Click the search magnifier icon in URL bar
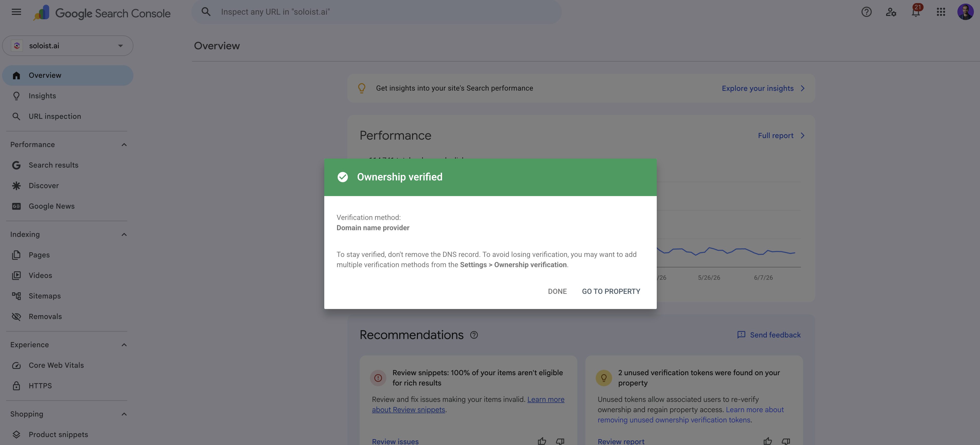 206,12
